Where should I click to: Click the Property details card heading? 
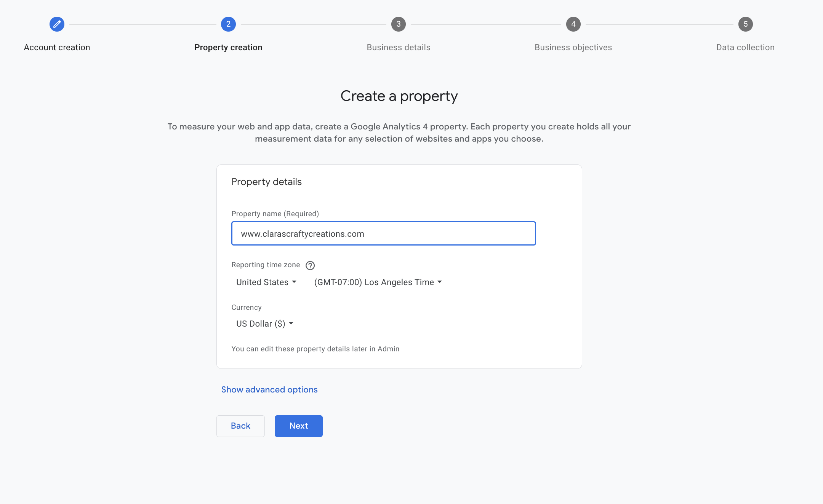(266, 182)
